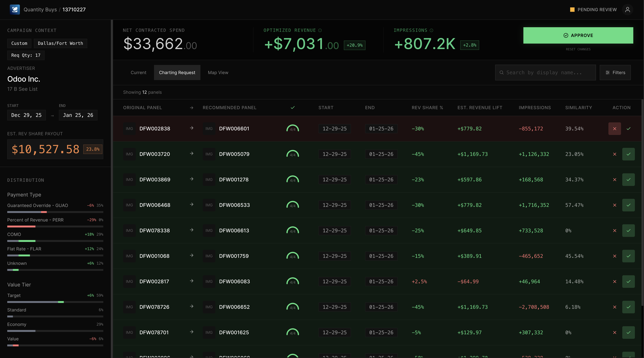This screenshot has width=644, height=358.
Task: Click the app logo icon in header
Action: pos(14,9)
